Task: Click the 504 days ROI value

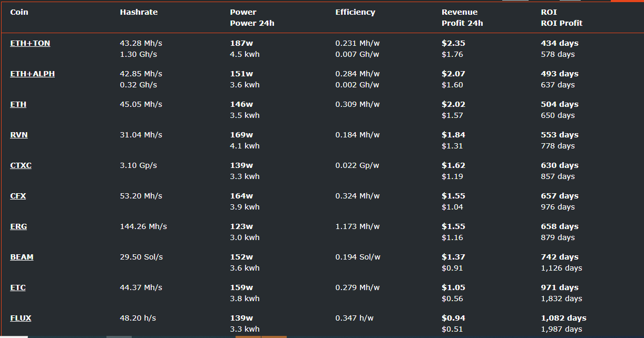Action: (x=560, y=104)
